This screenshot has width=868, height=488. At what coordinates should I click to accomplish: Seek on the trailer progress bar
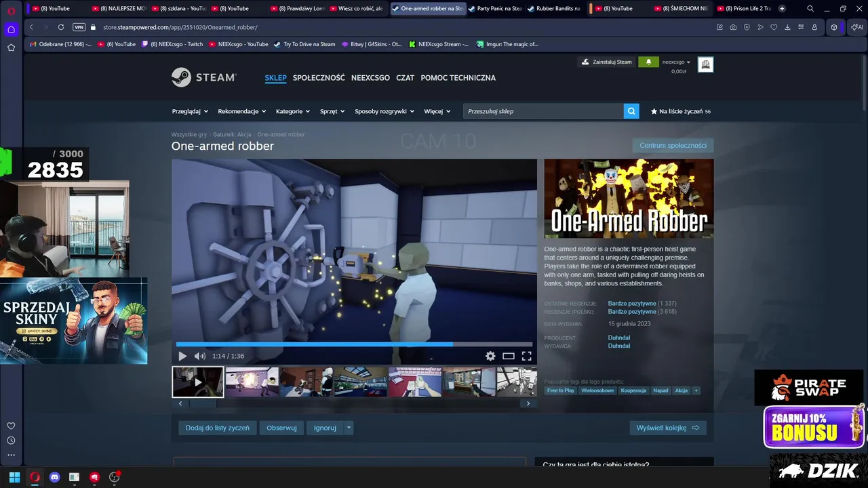click(354, 344)
